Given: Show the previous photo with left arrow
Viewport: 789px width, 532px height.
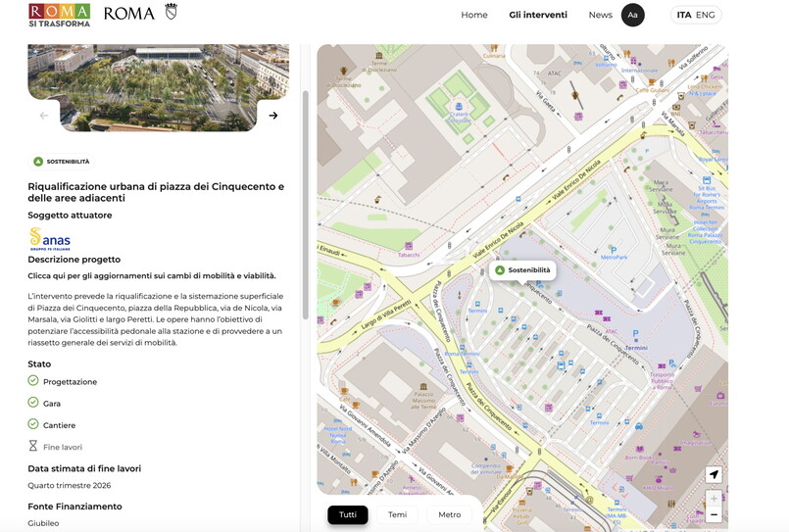Looking at the screenshot, I should [x=44, y=116].
